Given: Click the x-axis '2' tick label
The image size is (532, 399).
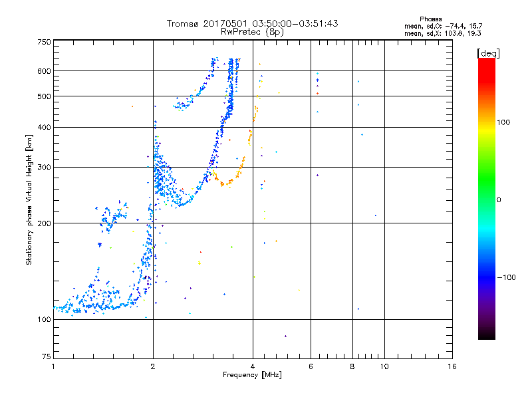Looking at the screenshot, I should point(153,366).
